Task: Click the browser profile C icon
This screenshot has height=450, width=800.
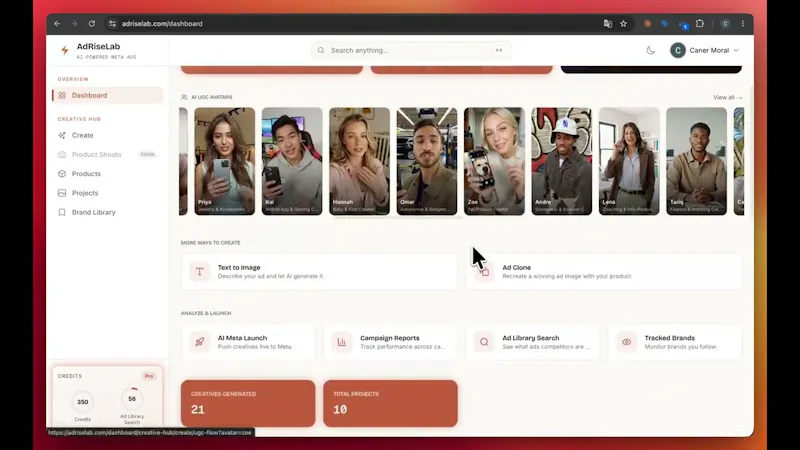Action: 725,23
